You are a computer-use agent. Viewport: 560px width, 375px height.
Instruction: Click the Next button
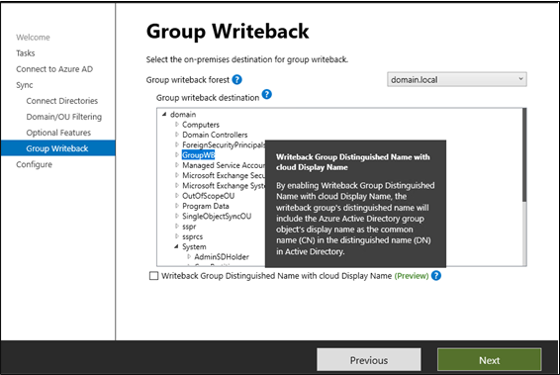point(489,360)
